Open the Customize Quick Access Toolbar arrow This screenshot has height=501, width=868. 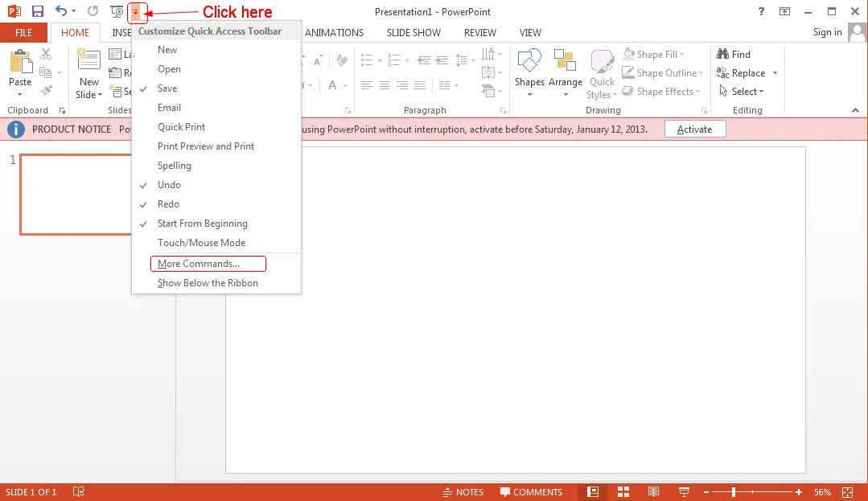[x=136, y=11]
